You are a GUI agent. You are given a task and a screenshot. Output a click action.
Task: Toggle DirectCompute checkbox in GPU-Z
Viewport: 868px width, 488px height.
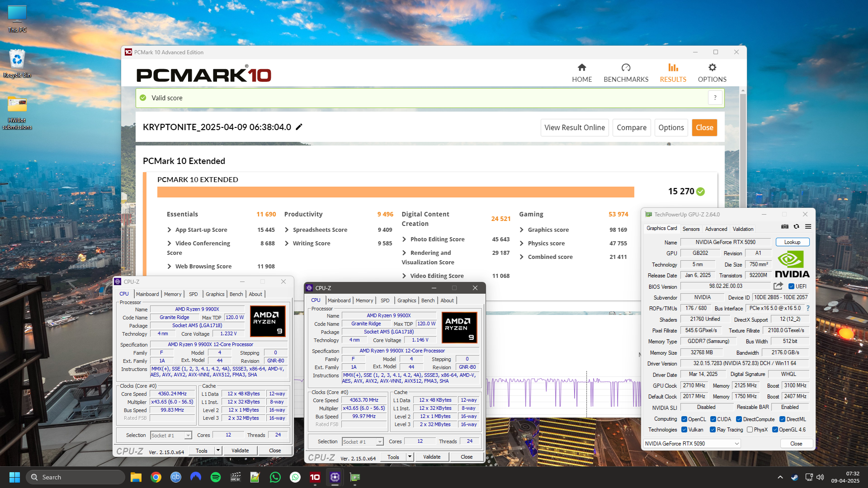739,419
